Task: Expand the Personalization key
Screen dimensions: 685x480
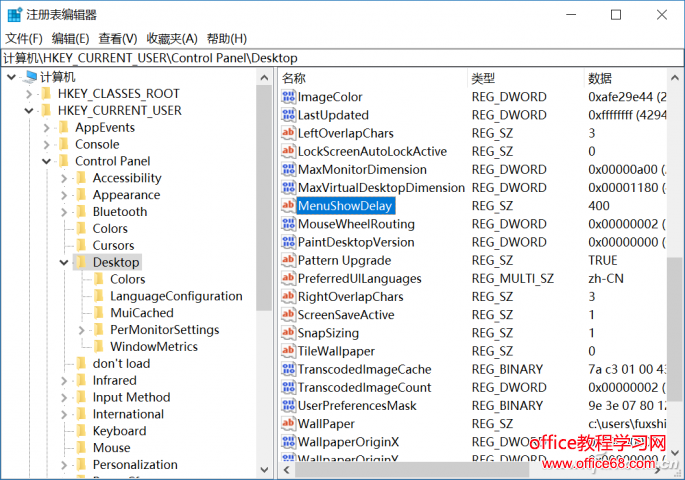Action: [64, 465]
